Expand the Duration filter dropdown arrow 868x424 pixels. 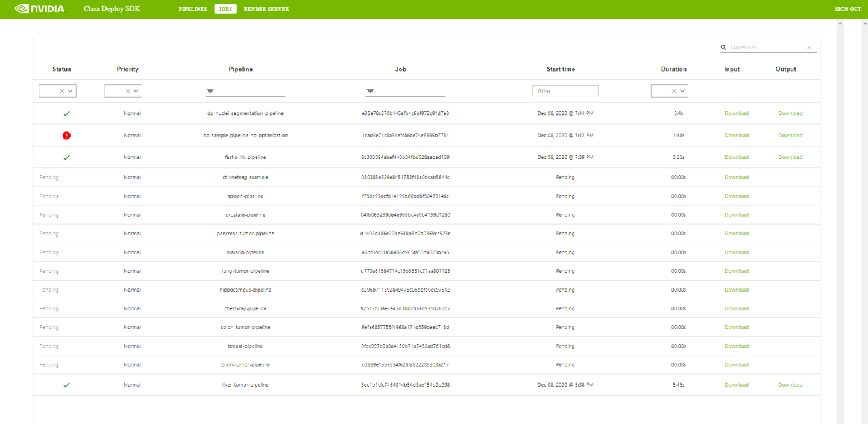682,91
